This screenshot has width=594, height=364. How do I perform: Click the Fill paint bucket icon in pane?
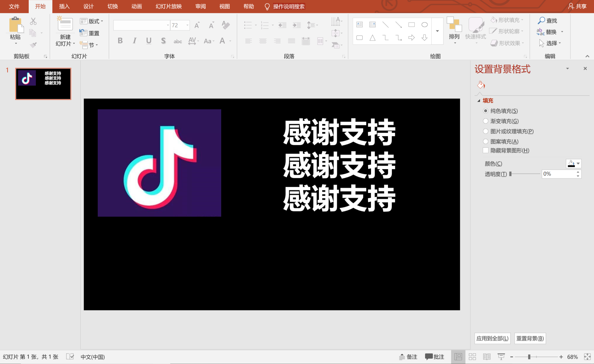[481, 85]
